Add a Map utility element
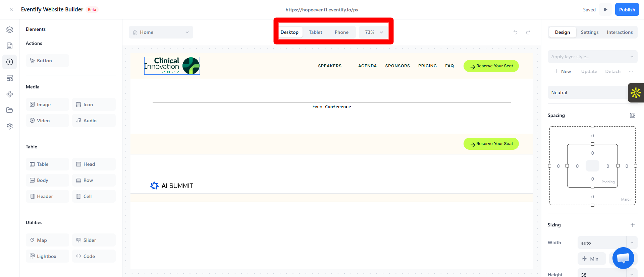Viewport: 644px width, 277px height. pos(47,240)
